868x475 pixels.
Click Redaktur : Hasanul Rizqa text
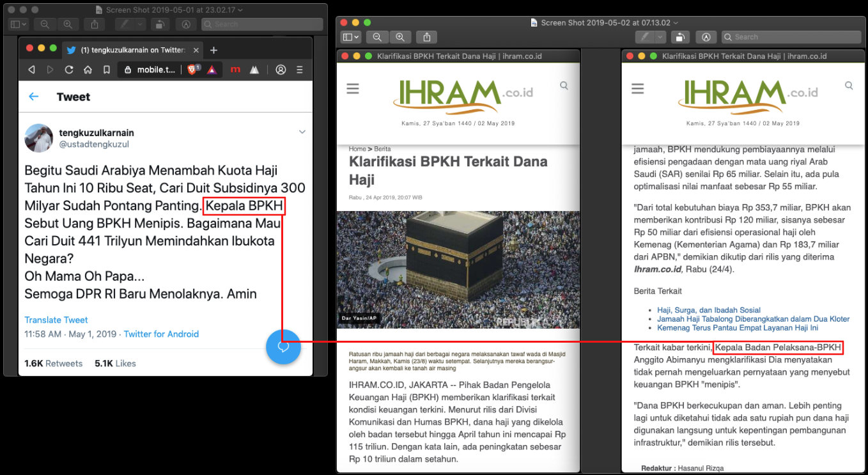coord(683,468)
